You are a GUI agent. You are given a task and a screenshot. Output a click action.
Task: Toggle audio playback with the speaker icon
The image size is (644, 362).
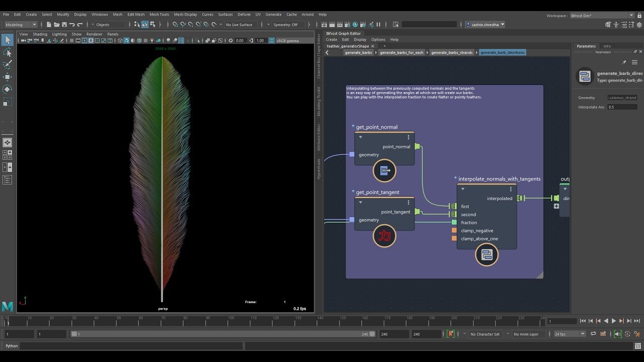coord(617,333)
